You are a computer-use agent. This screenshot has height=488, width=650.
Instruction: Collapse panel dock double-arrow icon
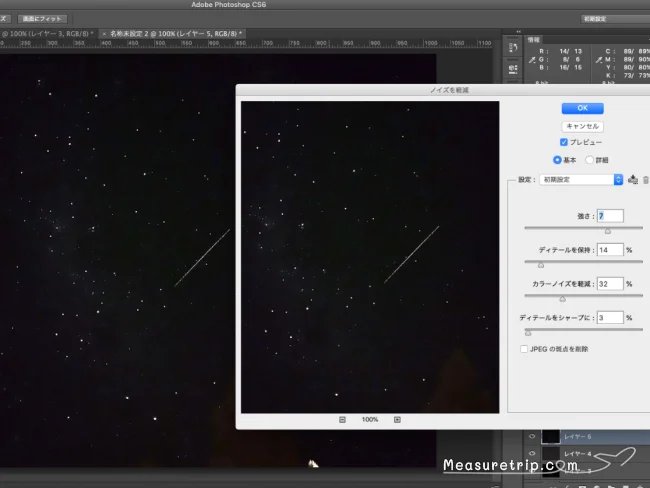(518, 32)
